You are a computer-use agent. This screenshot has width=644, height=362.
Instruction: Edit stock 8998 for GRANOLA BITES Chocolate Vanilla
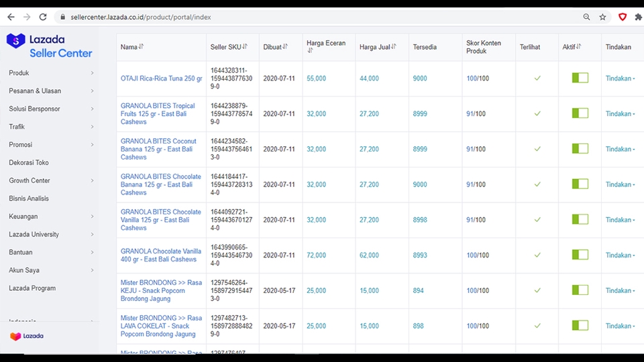coord(420,220)
